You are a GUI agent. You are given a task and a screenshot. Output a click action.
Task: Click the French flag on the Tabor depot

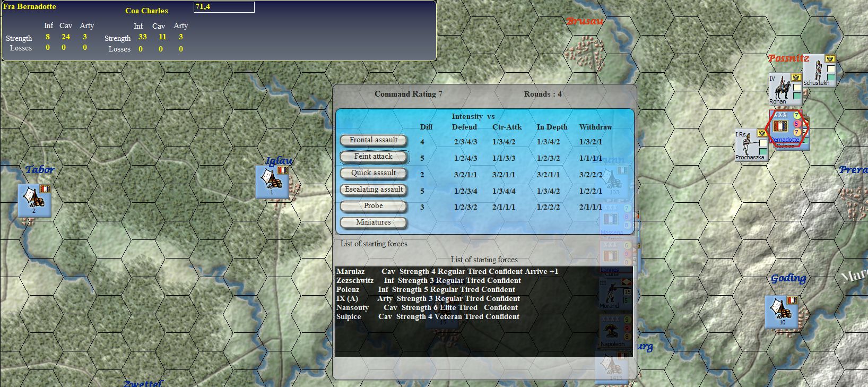click(45, 188)
